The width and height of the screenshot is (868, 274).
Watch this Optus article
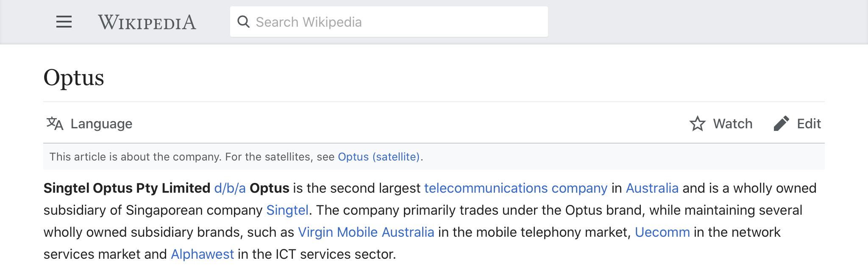pos(721,124)
